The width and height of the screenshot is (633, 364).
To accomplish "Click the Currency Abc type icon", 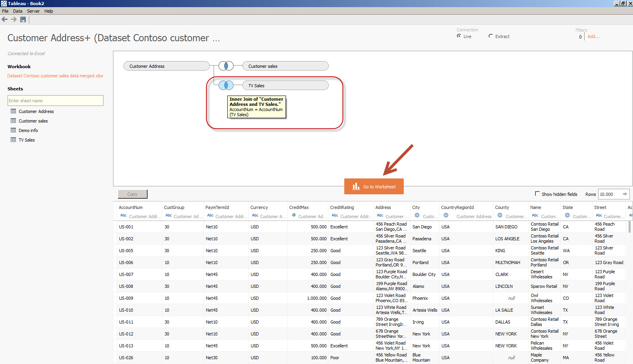I will tap(255, 215).
